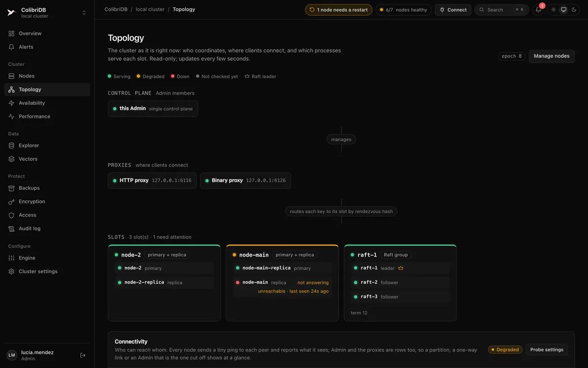
Task: Click the manages connector label
Action: [341, 139]
